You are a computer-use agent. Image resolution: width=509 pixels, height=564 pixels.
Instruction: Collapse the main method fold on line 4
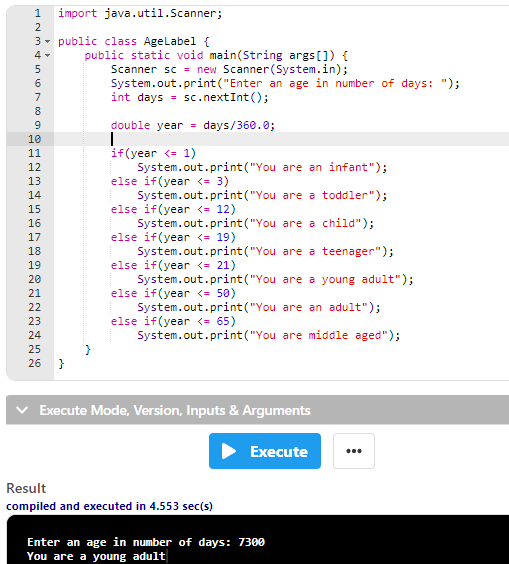click(47, 56)
